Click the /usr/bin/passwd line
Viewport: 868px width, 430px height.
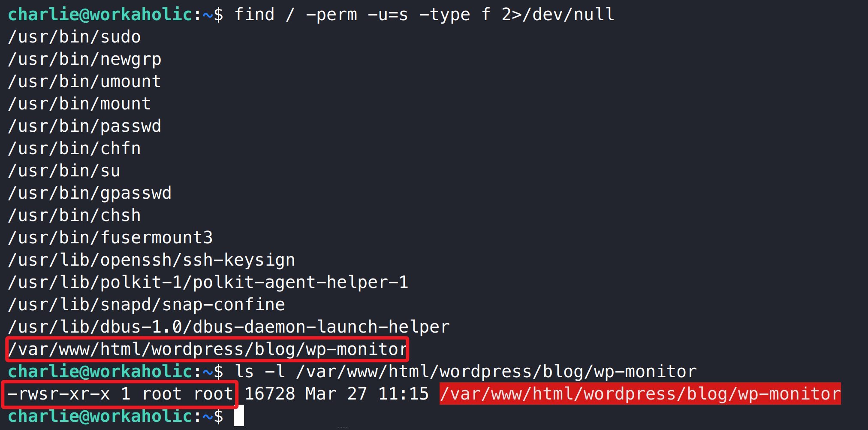point(84,127)
